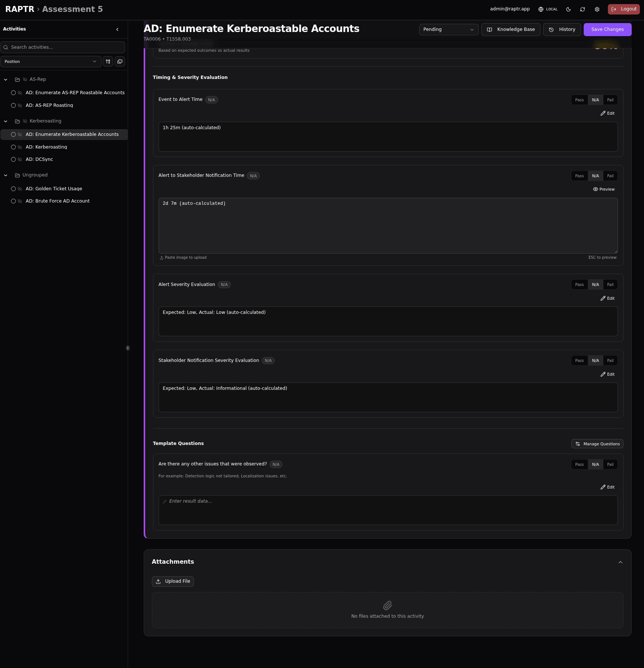Click the Upload File button
This screenshot has width=644, height=668.
[x=173, y=581]
